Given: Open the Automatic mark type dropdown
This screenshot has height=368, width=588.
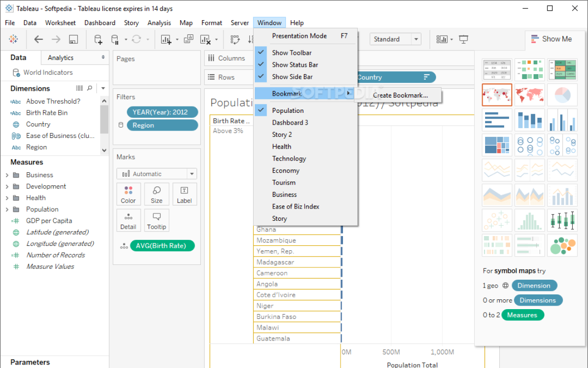Looking at the screenshot, I should pos(156,174).
